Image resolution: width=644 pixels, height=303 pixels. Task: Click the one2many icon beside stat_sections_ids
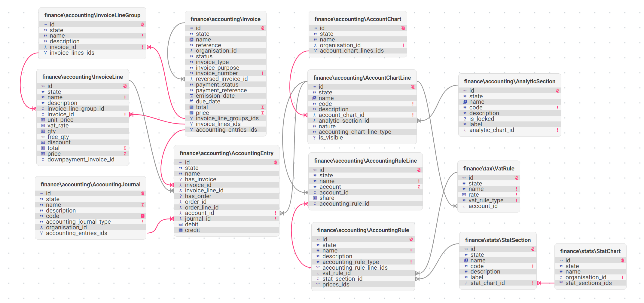(x=561, y=283)
